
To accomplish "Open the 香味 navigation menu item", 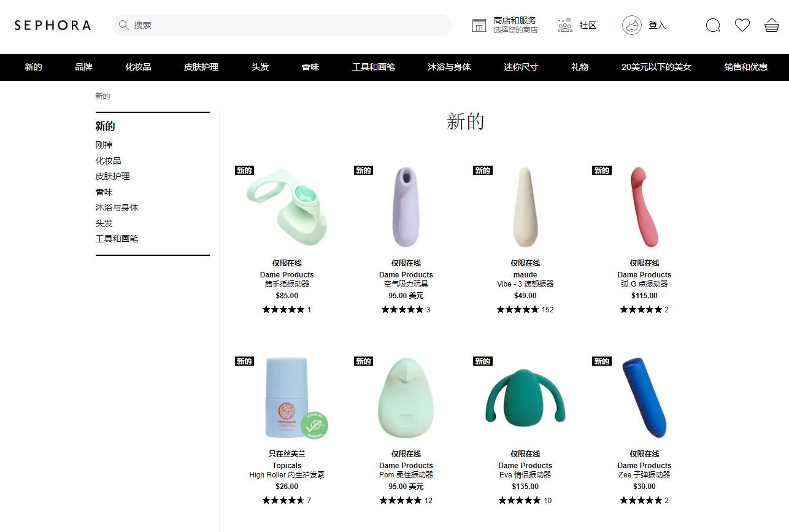I will click(310, 67).
